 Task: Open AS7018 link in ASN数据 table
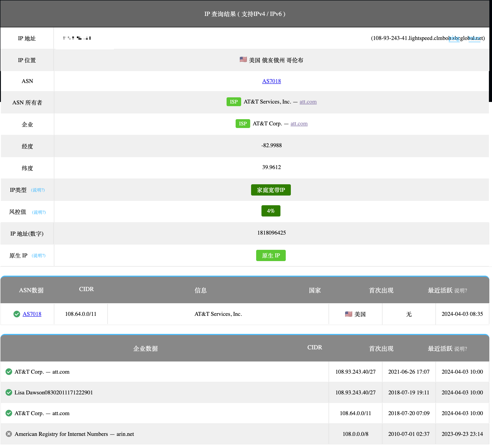pos(32,314)
